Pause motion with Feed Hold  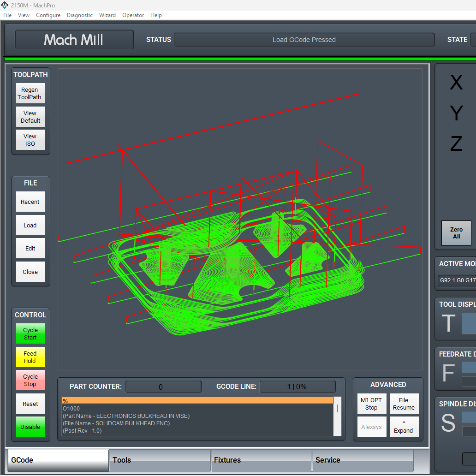(30, 357)
